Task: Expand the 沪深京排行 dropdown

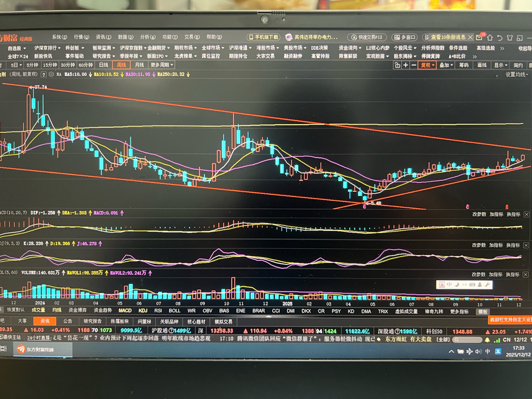Action: tap(47, 48)
